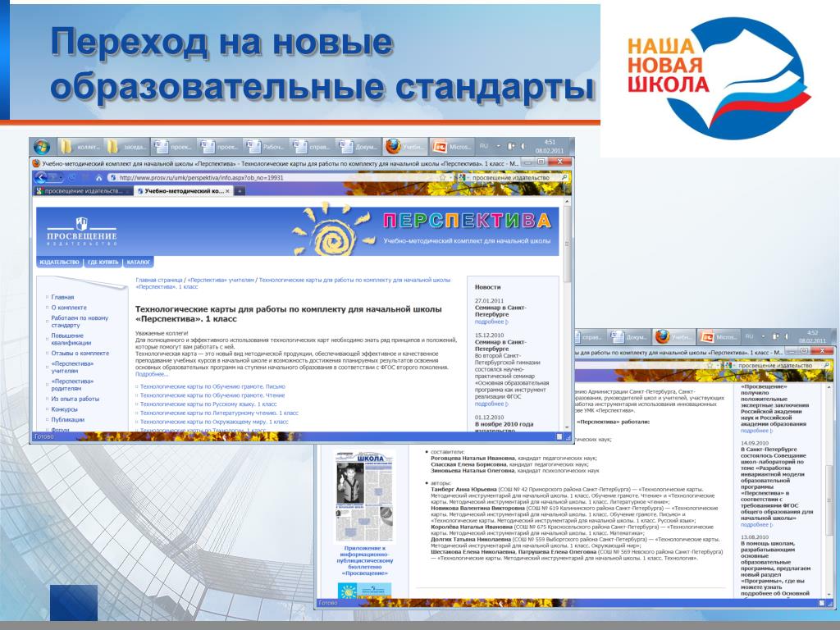Open ИЗДАТЕЛЬСТВО site tab
The image size is (840, 630).
[x=59, y=262]
